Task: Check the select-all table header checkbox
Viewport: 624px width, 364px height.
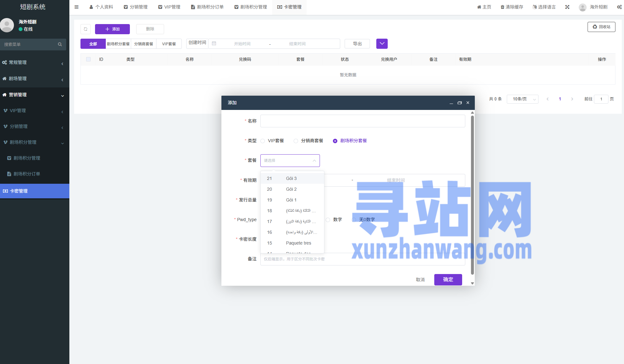Action: (x=88, y=59)
